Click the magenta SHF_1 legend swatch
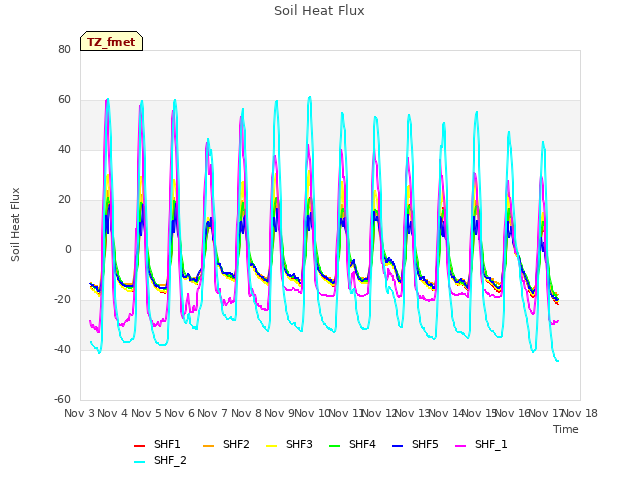This screenshot has width=640, height=480. tap(460, 446)
